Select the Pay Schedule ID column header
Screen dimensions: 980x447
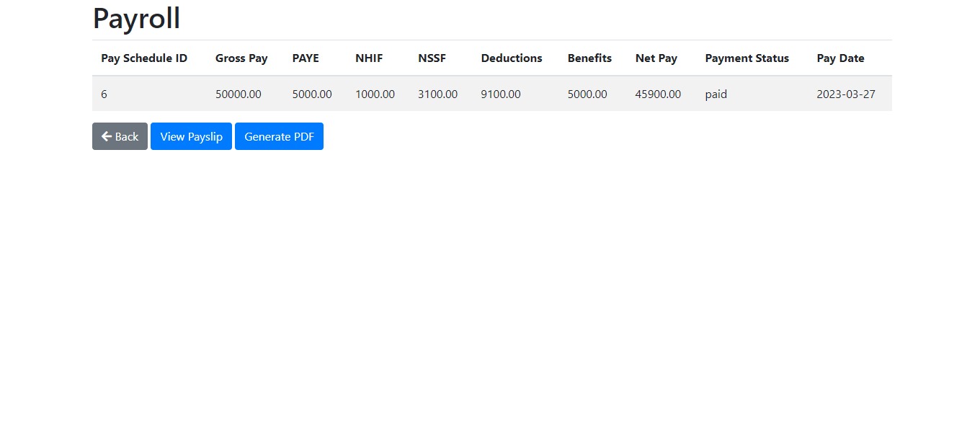tap(144, 58)
